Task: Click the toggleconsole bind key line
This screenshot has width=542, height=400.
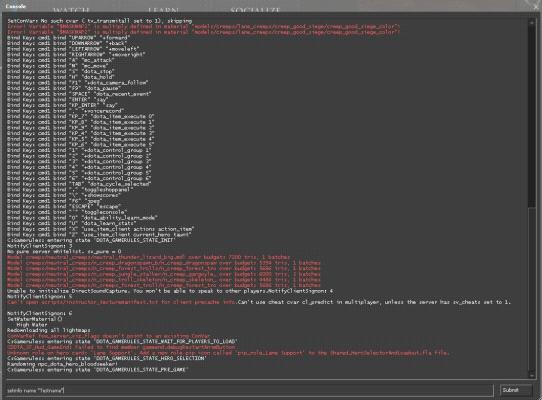Action: 67,212
